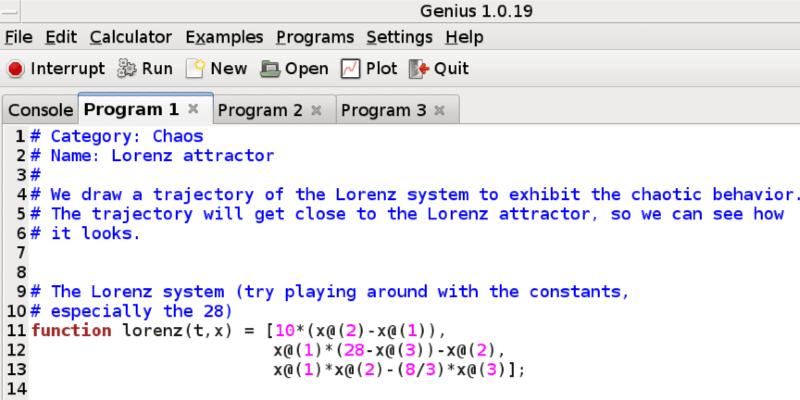Open the Edit menu
The width and height of the screenshot is (800, 400).
pyautogui.click(x=60, y=37)
